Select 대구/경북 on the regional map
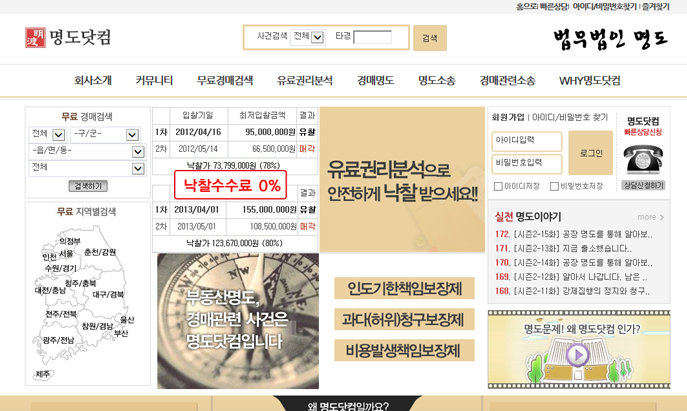687x411 pixels. (x=108, y=295)
